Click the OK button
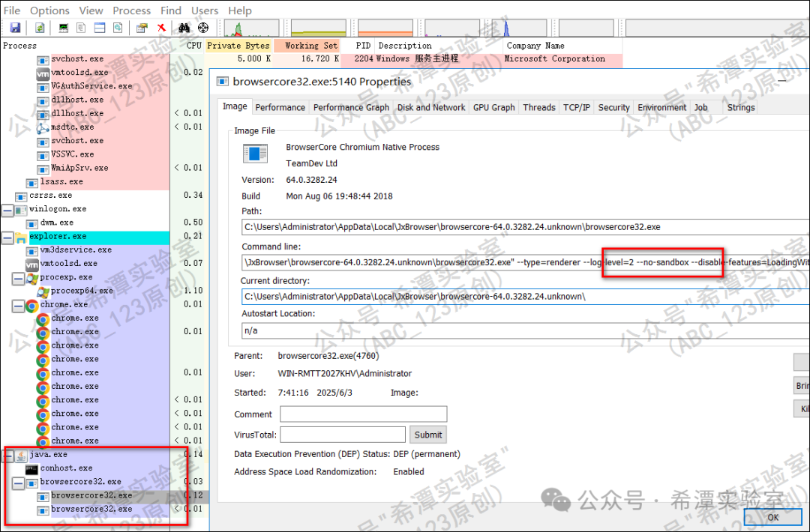 [x=772, y=517]
